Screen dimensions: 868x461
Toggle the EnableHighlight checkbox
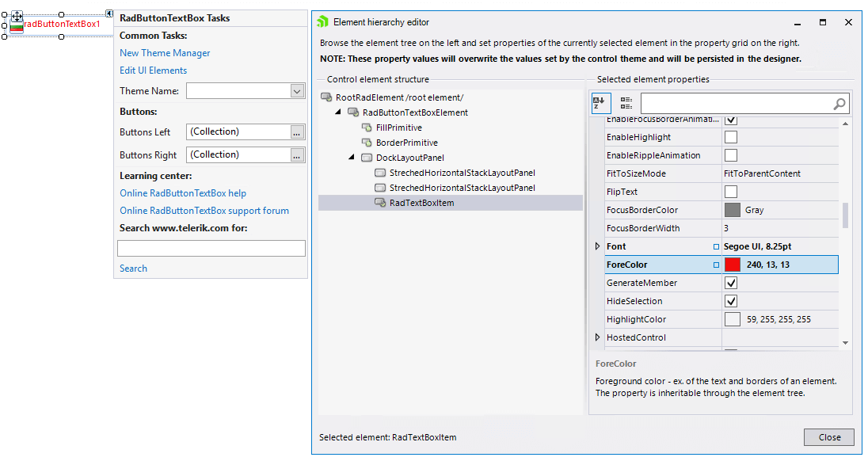tap(731, 137)
